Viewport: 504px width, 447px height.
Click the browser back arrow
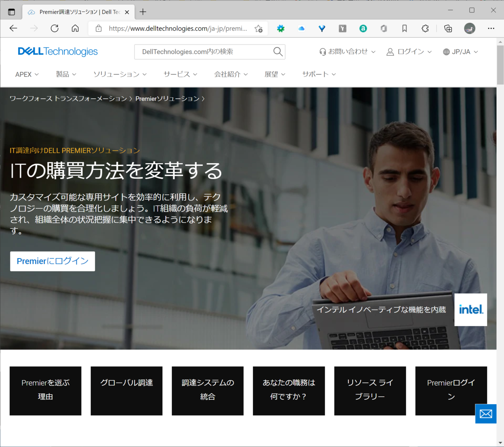pos(13,28)
